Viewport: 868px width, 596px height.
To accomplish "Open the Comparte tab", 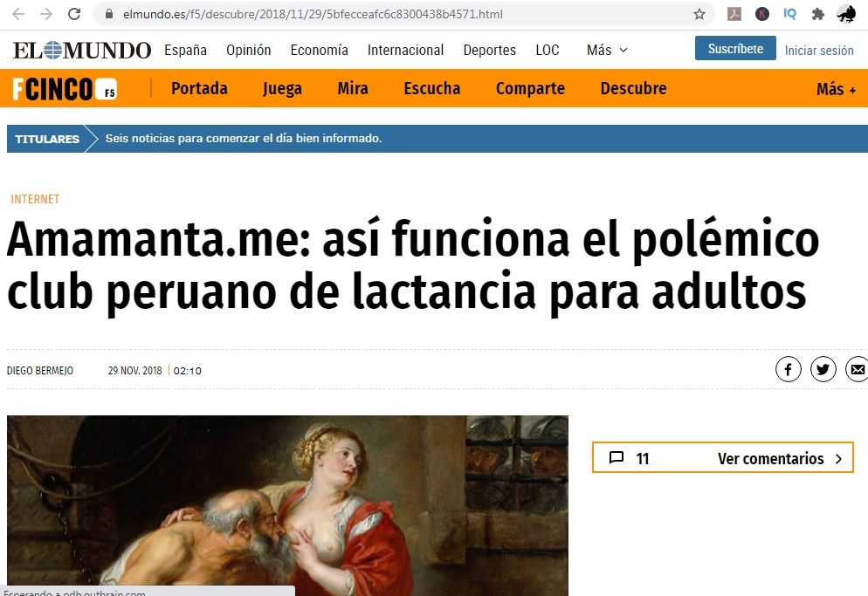I will click(530, 88).
